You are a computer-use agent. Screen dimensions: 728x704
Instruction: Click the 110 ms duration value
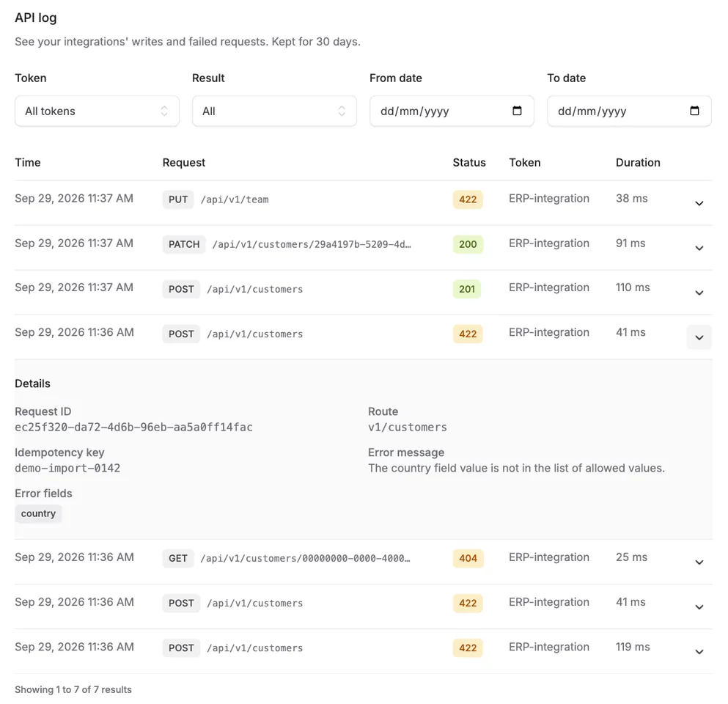point(633,287)
